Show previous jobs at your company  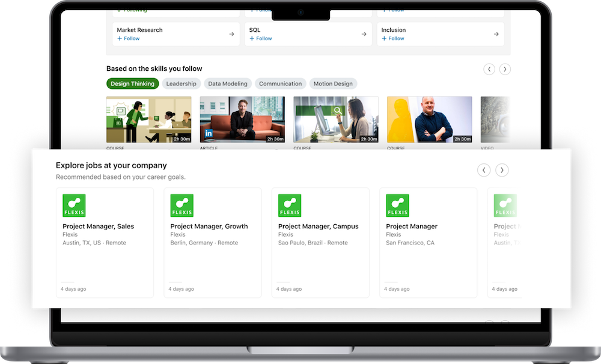(484, 170)
